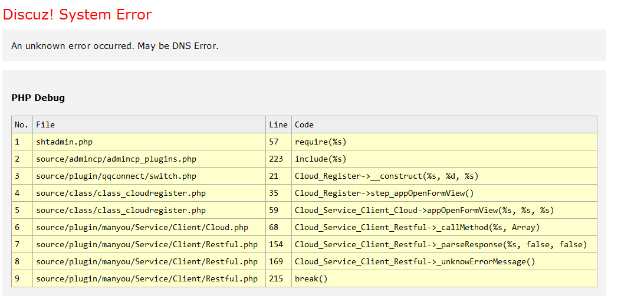644x305 pixels.
Task: Click line number 57
Action: coord(274,142)
